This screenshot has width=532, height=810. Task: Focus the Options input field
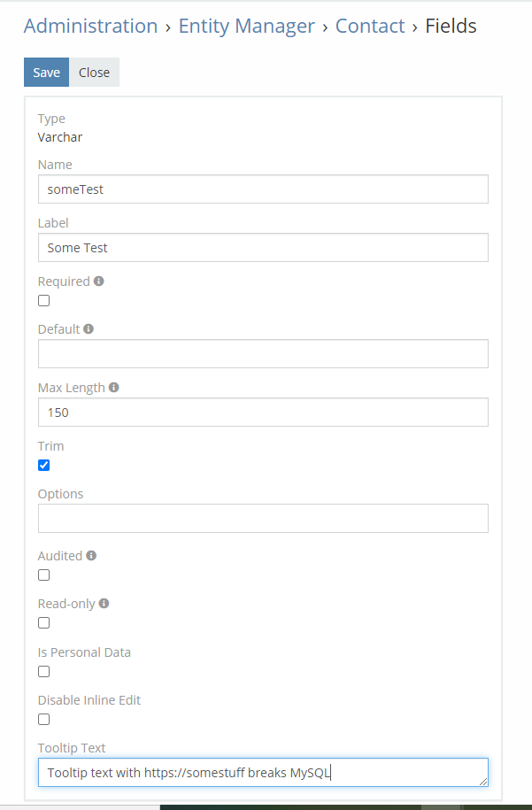263,518
